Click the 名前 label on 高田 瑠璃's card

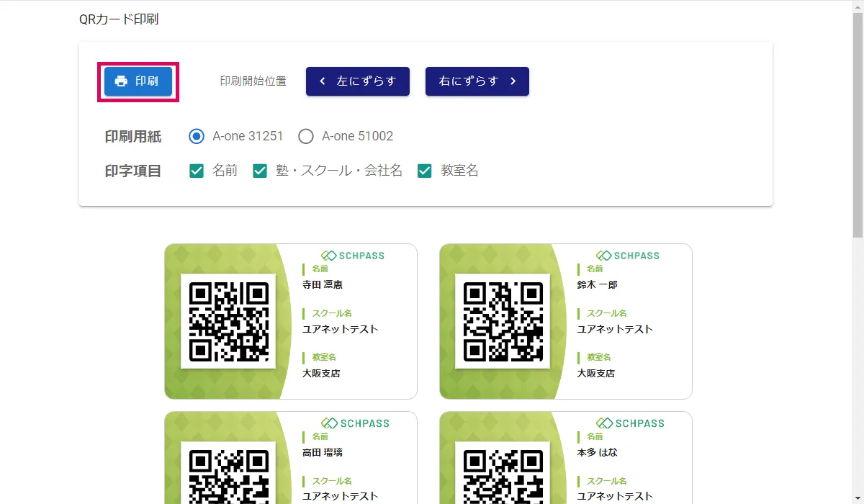coord(320,436)
